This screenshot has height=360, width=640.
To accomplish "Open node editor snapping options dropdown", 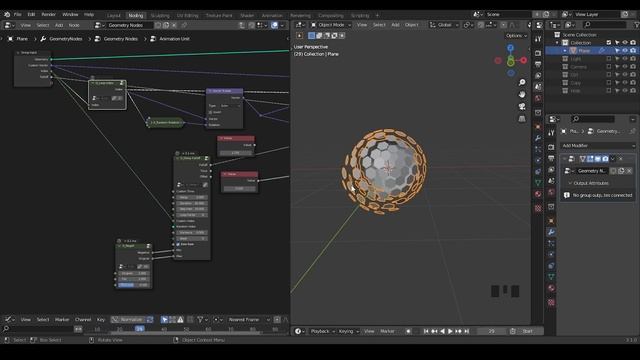I will 261,25.
